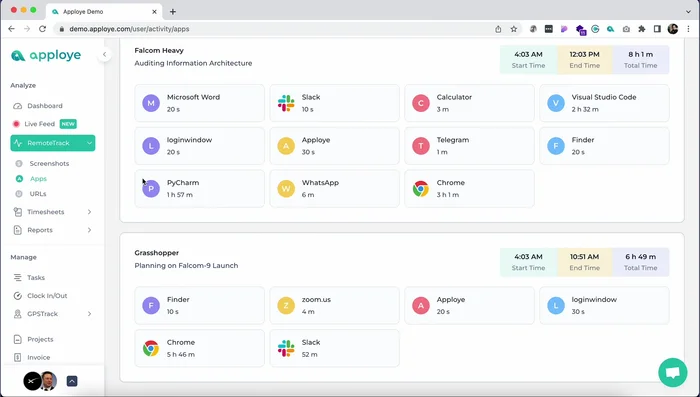Expand the Timesheets menu arrow
This screenshot has height=397, width=700.
pyautogui.click(x=89, y=212)
